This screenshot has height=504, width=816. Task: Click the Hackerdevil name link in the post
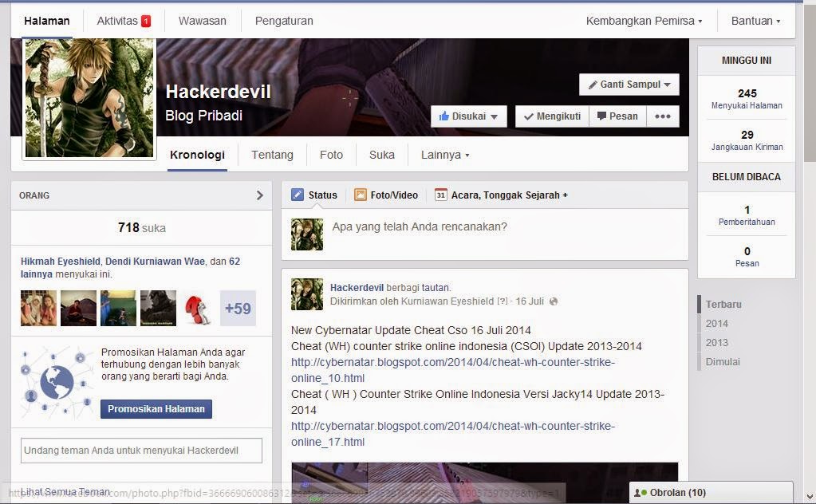coord(357,288)
